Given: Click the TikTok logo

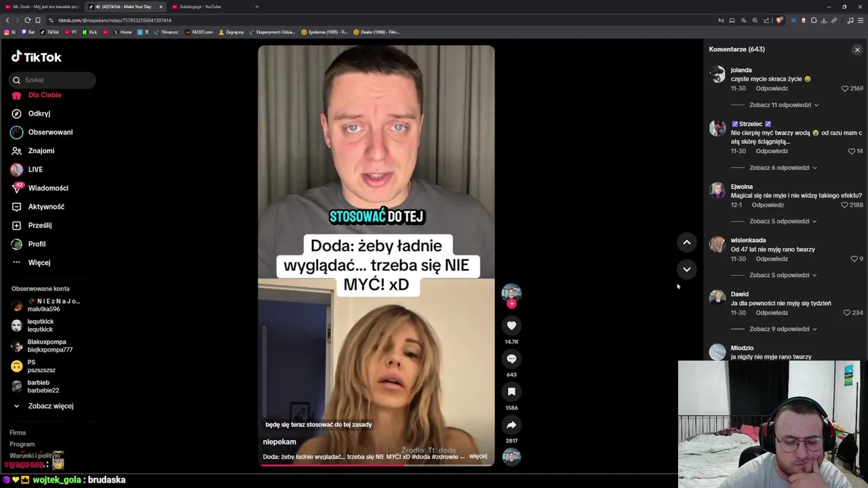Looking at the screenshot, I should click(x=37, y=57).
